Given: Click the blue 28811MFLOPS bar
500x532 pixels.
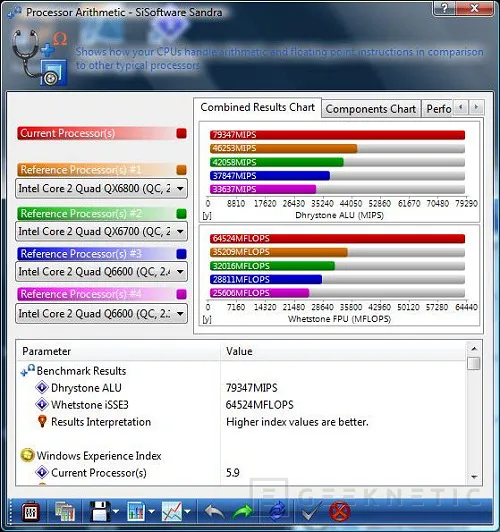Looking at the screenshot, I should 266,279.
